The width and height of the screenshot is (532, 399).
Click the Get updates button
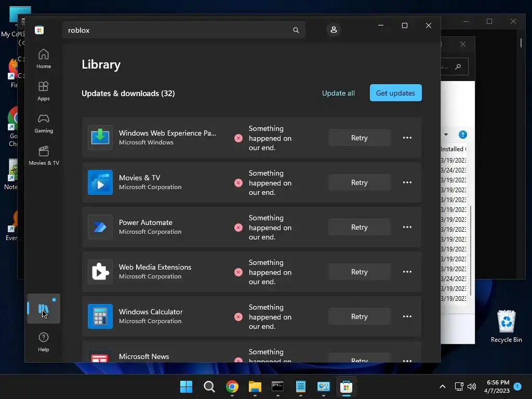click(395, 92)
